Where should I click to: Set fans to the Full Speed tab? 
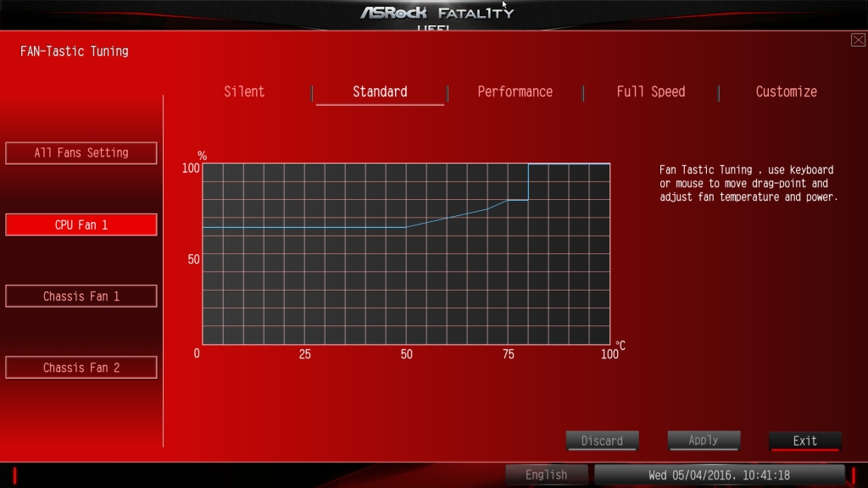point(651,91)
